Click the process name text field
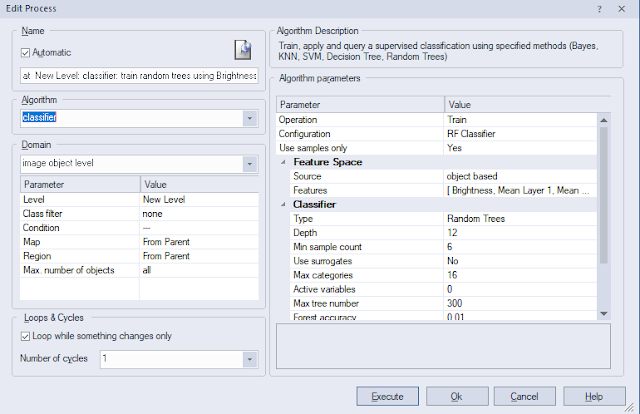Screen dimensions: 640x414 tap(138, 75)
